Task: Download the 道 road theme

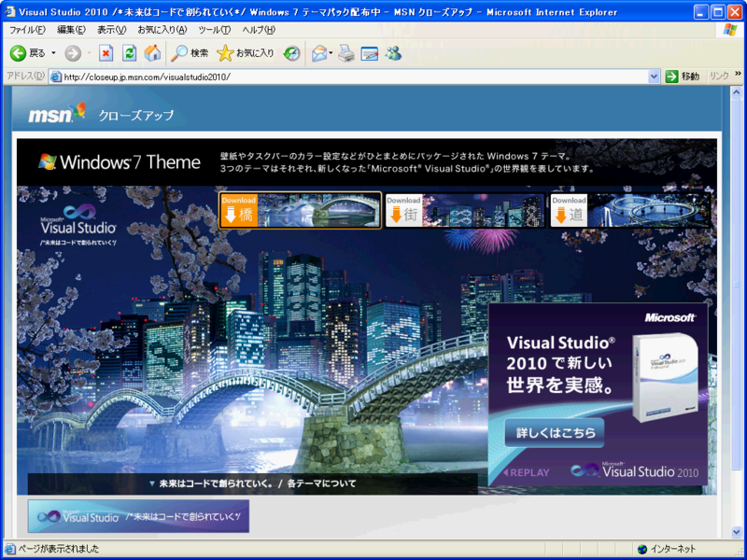Action: coord(630,211)
